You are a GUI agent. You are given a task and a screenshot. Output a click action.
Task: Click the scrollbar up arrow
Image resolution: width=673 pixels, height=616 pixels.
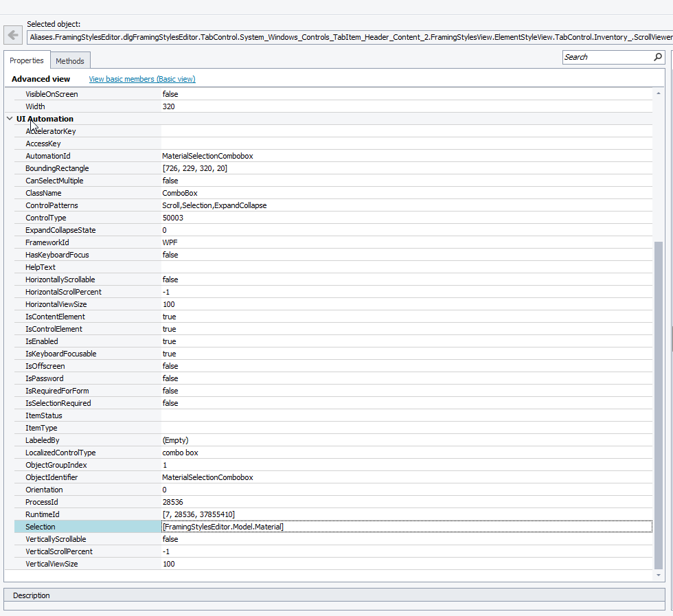(x=659, y=93)
